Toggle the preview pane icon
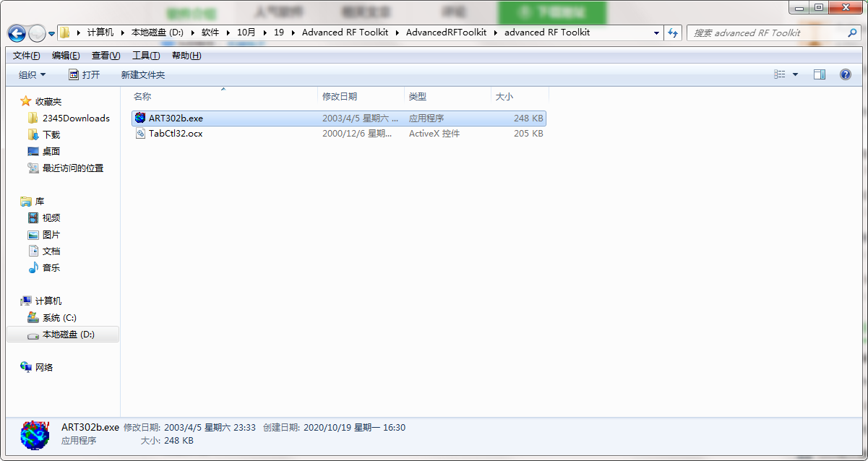This screenshot has height=461, width=868. 820,74
